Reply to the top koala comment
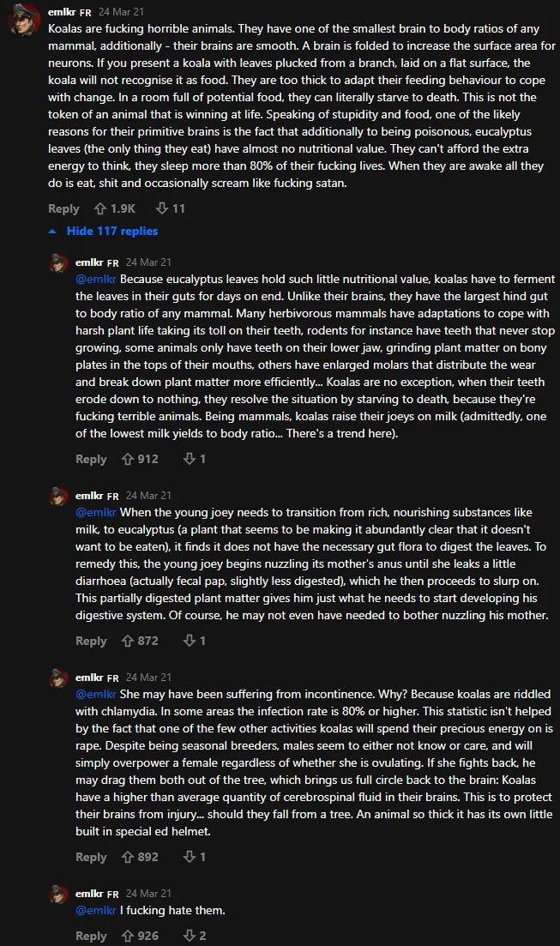 pyautogui.click(x=63, y=208)
